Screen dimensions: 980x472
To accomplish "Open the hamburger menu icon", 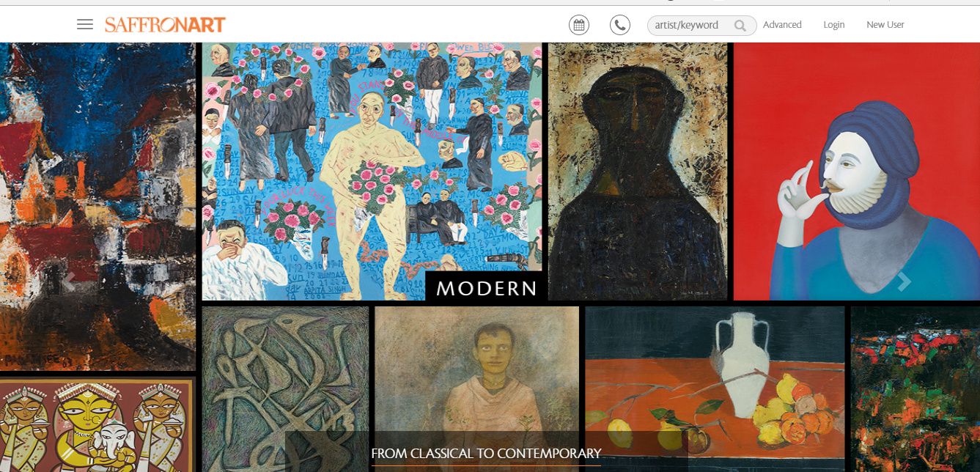I will click(85, 25).
